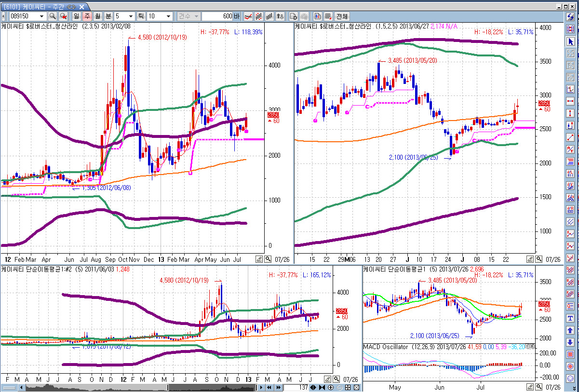Select the horizontal line drawing tool

(x=571, y=101)
